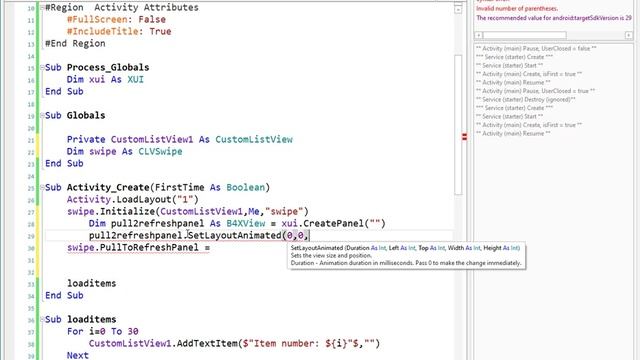Click the 'End Sub' on line 23
The image size is (640, 360).
64,164
